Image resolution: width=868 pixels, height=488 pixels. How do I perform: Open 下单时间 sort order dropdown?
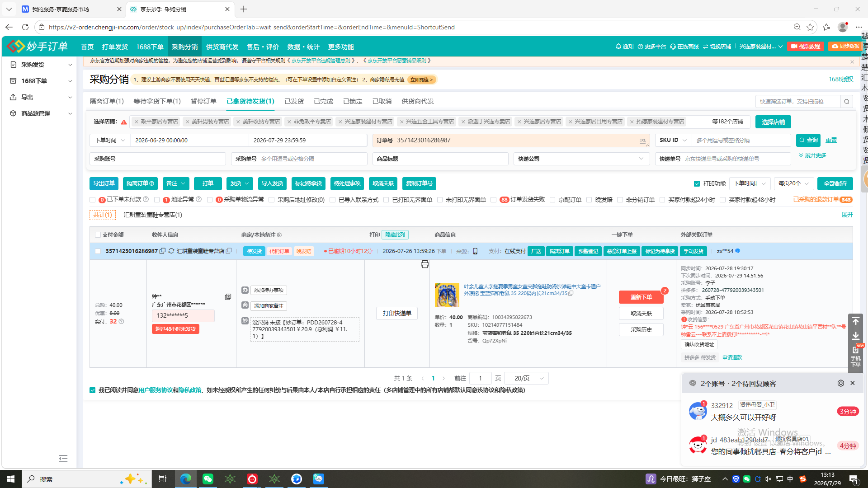(x=750, y=183)
